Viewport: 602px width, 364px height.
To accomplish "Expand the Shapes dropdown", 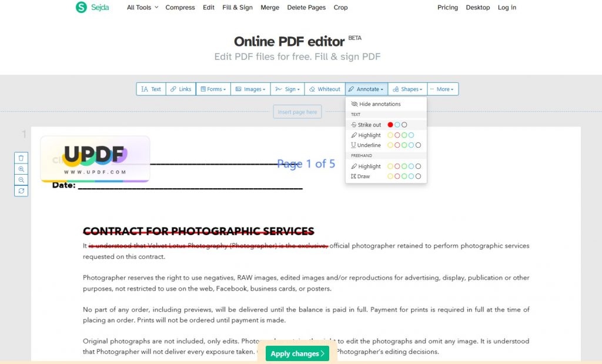I will (x=407, y=89).
